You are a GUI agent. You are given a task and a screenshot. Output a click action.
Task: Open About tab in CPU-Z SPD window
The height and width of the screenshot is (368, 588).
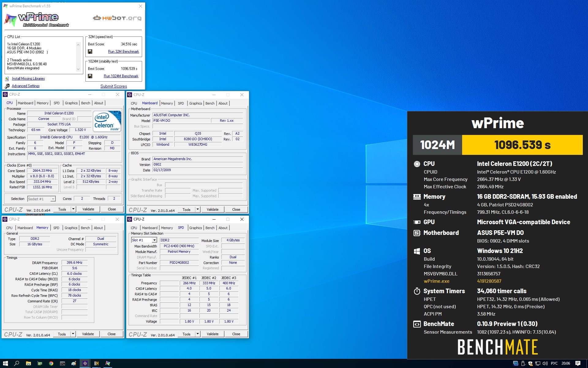coord(223,228)
